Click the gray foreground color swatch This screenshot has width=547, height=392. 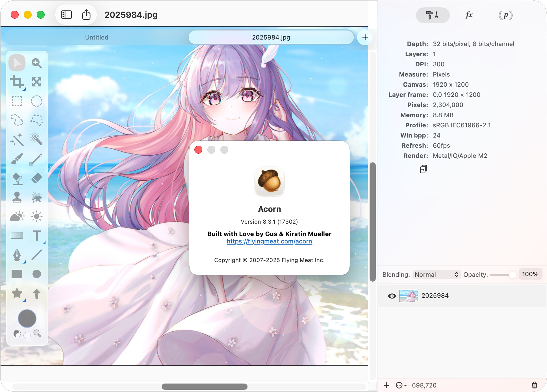[27, 318]
